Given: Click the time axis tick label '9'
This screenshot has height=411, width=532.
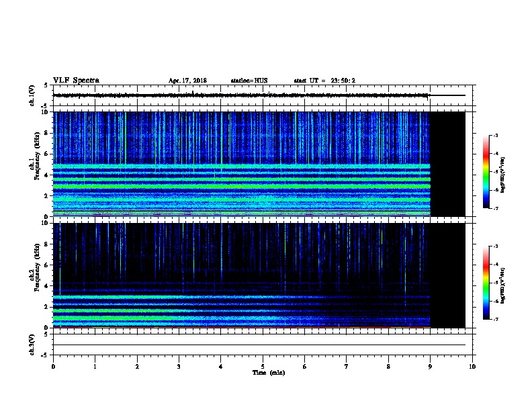Looking at the screenshot, I should pyautogui.click(x=430, y=366).
